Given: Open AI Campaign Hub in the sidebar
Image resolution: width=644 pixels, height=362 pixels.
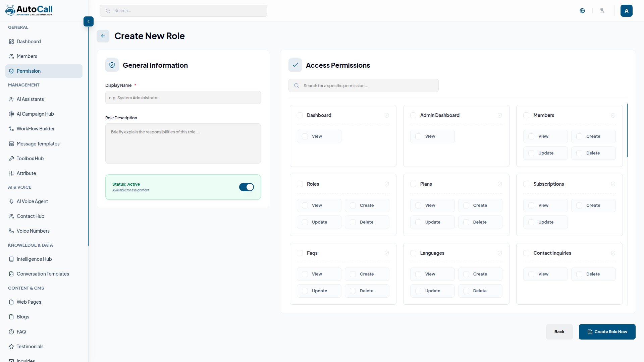Looking at the screenshot, I should point(44,114).
